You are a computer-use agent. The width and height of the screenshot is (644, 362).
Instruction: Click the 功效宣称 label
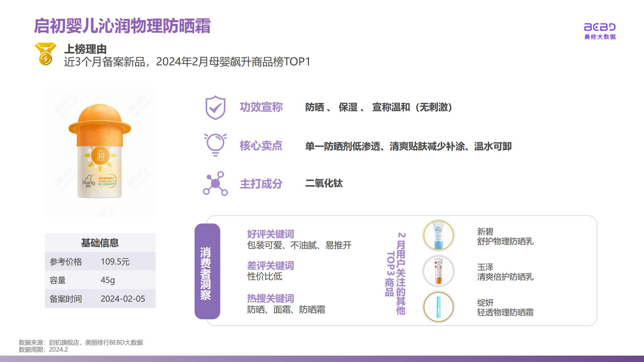(x=261, y=107)
